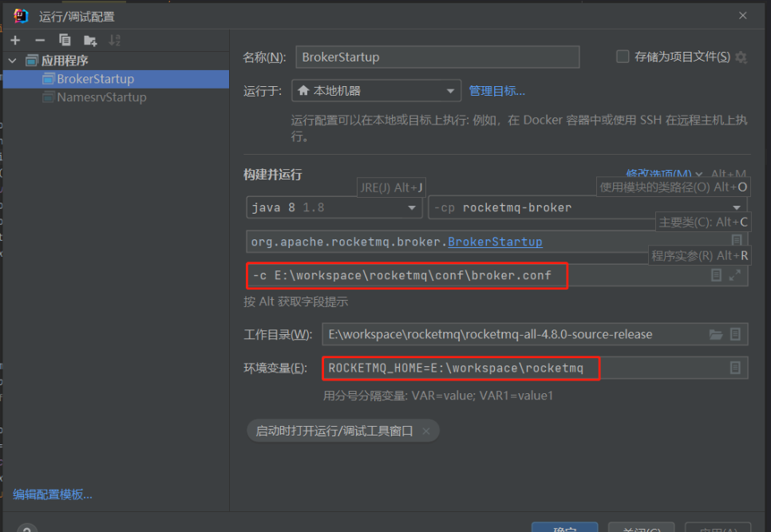The height and width of the screenshot is (532, 771).
Task: Remove the selected configuration with minus icon
Action: pyautogui.click(x=41, y=41)
